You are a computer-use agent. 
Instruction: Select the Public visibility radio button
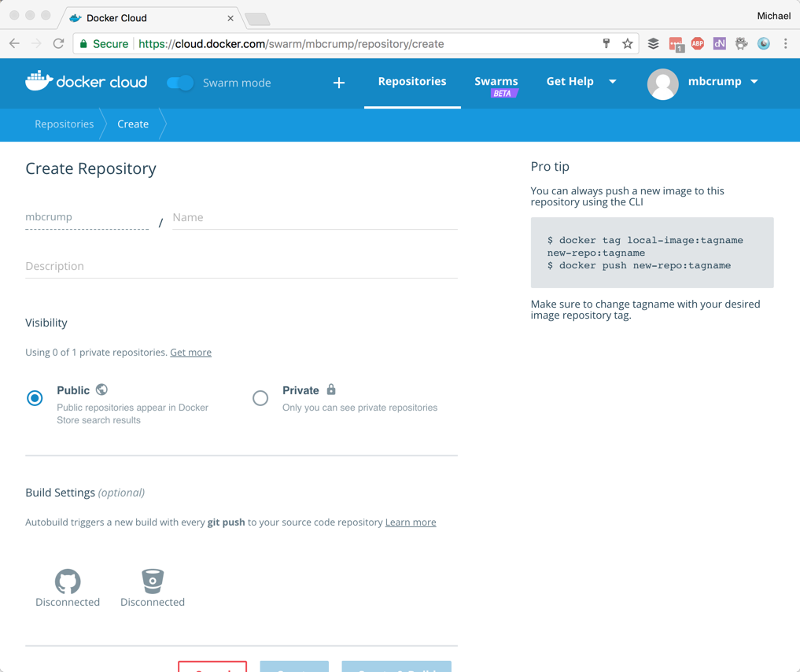(x=35, y=398)
